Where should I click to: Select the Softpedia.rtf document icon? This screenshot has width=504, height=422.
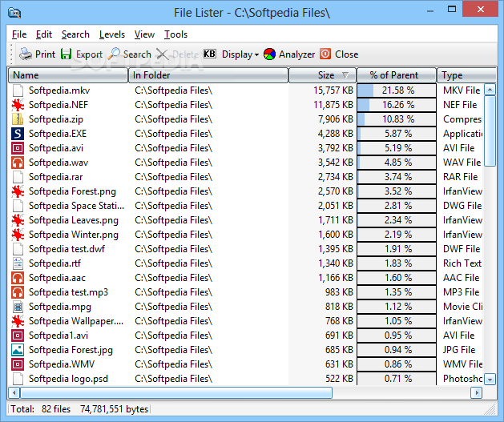18,263
